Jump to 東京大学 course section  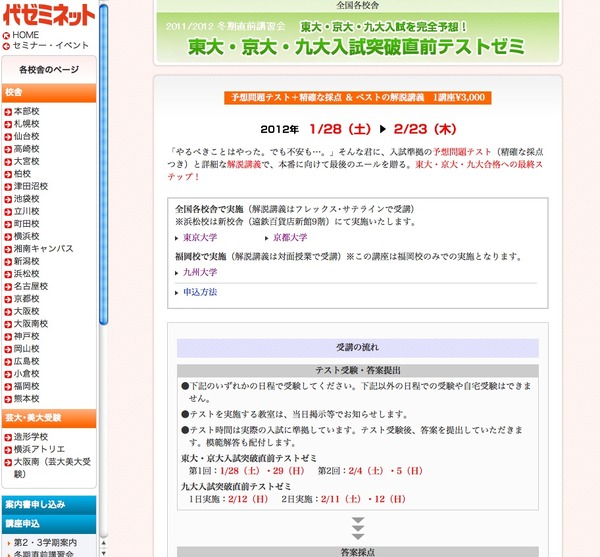click(x=200, y=238)
